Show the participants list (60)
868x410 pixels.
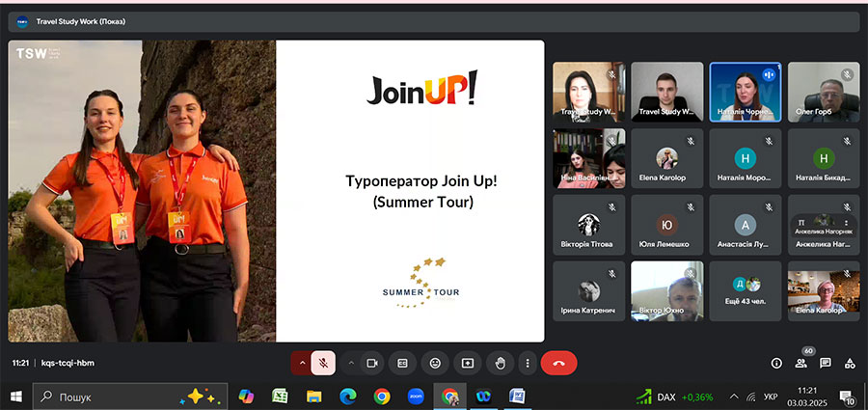[x=801, y=364]
